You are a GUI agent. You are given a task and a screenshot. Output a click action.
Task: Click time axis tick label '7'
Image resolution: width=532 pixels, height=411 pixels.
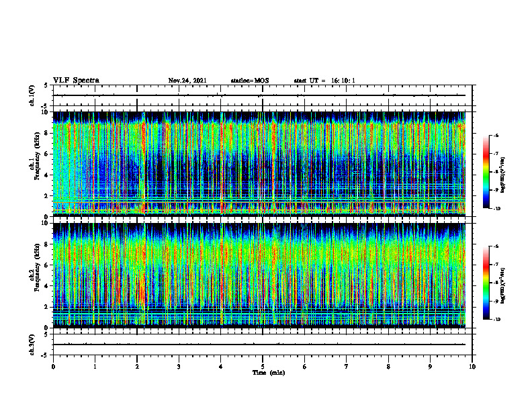347,367
